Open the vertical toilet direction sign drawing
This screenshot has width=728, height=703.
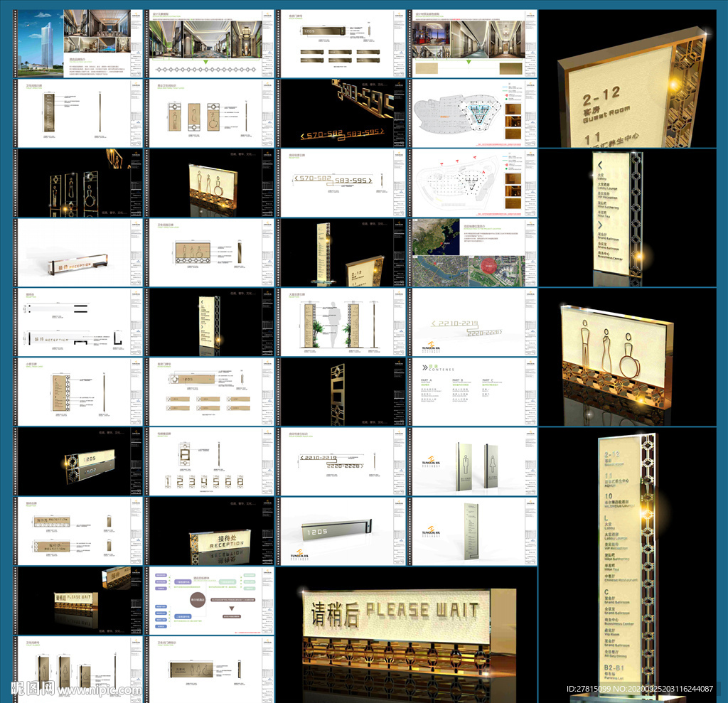[x=78, y=113]
